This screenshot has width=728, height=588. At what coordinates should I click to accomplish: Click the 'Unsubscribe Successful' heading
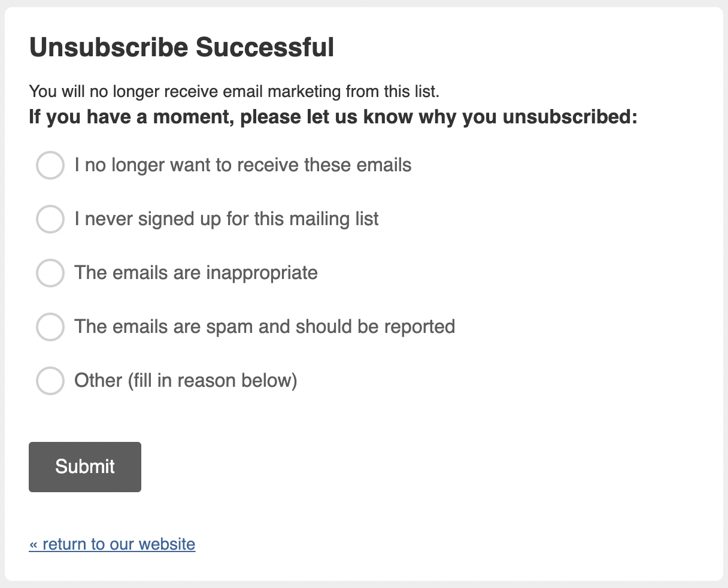[181, 47]
